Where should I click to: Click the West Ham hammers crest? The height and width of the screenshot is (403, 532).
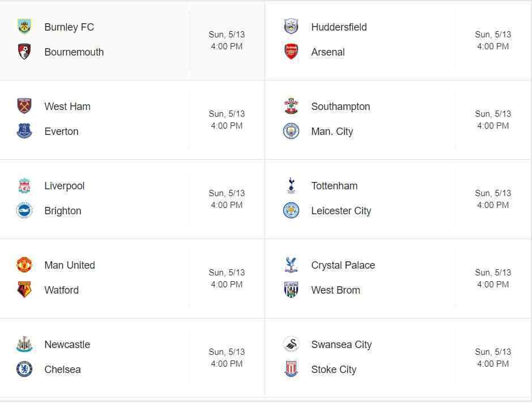[24, 106]
